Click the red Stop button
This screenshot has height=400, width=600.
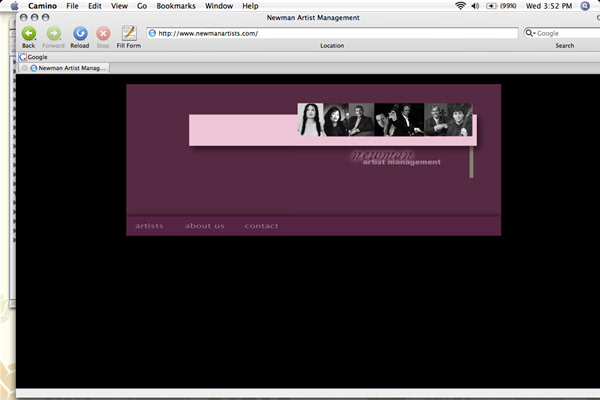point(103,34)
